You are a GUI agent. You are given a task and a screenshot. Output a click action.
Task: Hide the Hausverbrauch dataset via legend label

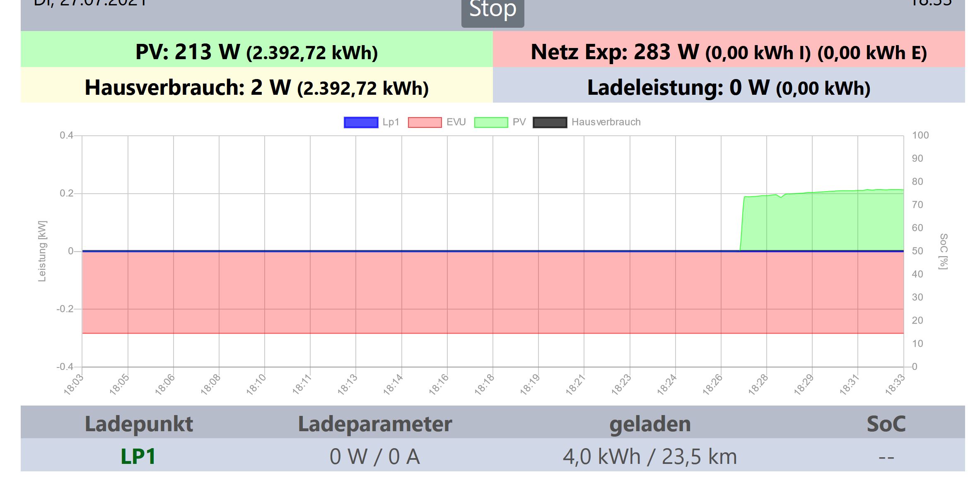[606, 122]
